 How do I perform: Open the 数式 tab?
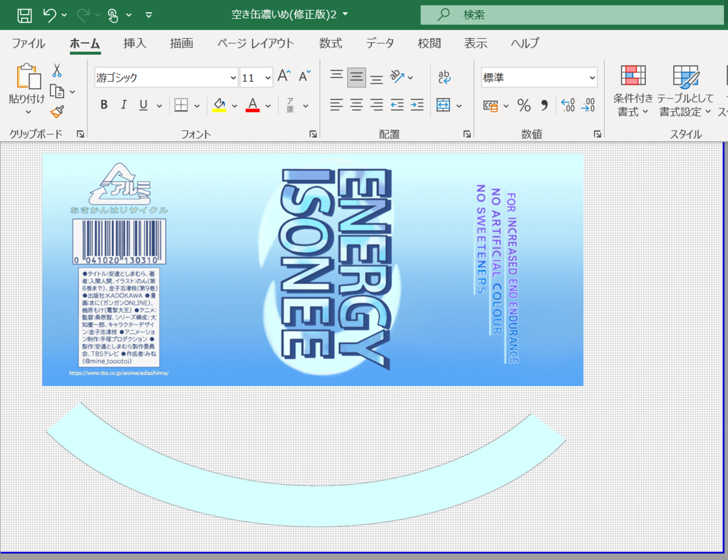[331, 43]
